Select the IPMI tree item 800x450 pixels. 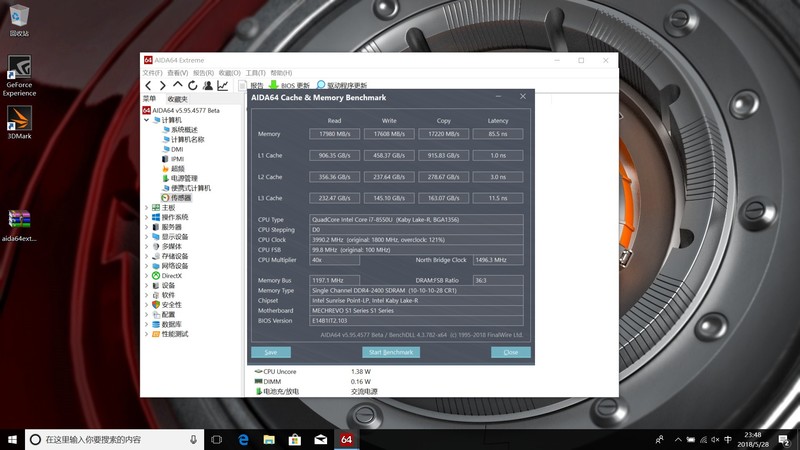point(172,159)
